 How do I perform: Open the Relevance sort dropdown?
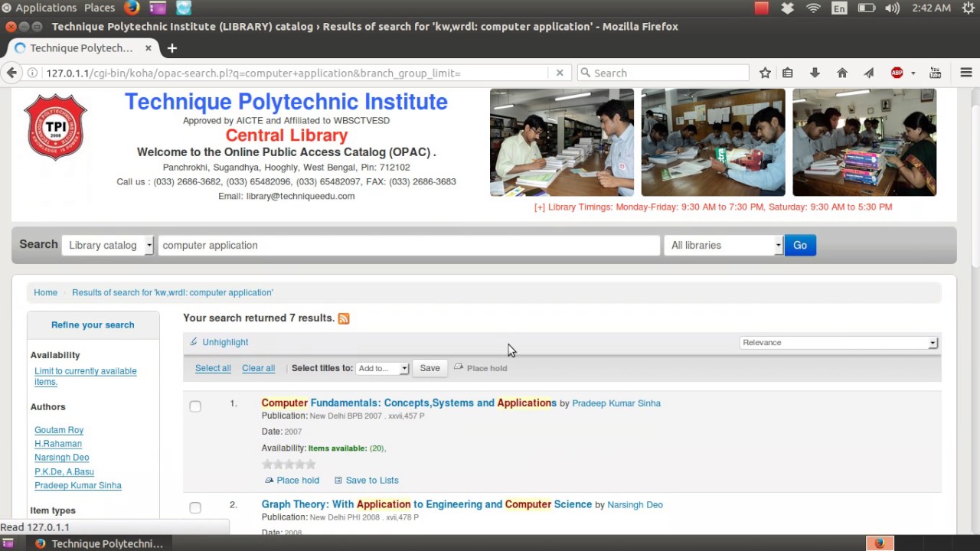(x=838, y=342)
